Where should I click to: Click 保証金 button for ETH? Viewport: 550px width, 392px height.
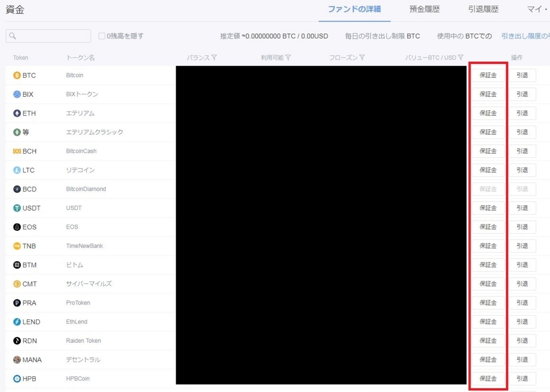pyautogui.click(x=488, y=113)
